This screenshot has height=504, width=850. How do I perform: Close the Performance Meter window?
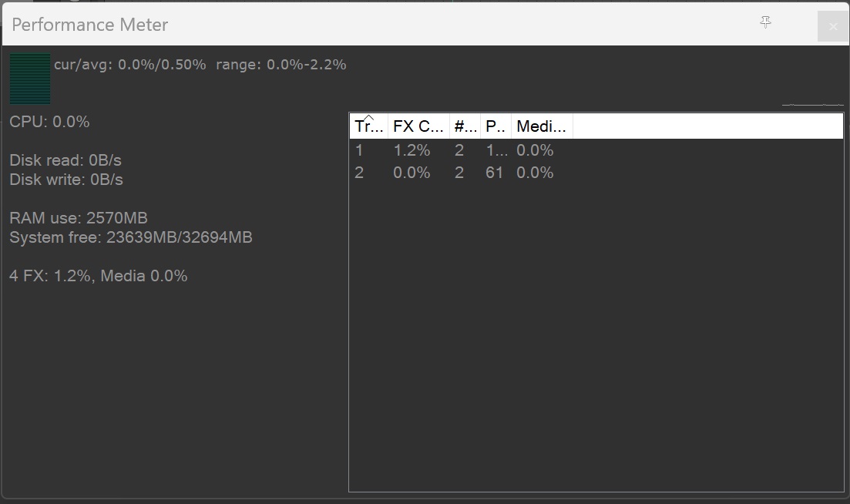point(832,26)
